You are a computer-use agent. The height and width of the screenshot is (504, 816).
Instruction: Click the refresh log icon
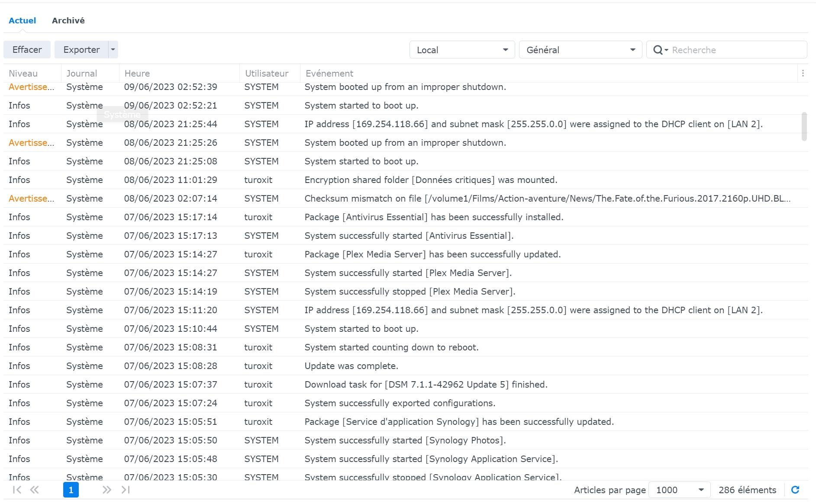[795, 490]
